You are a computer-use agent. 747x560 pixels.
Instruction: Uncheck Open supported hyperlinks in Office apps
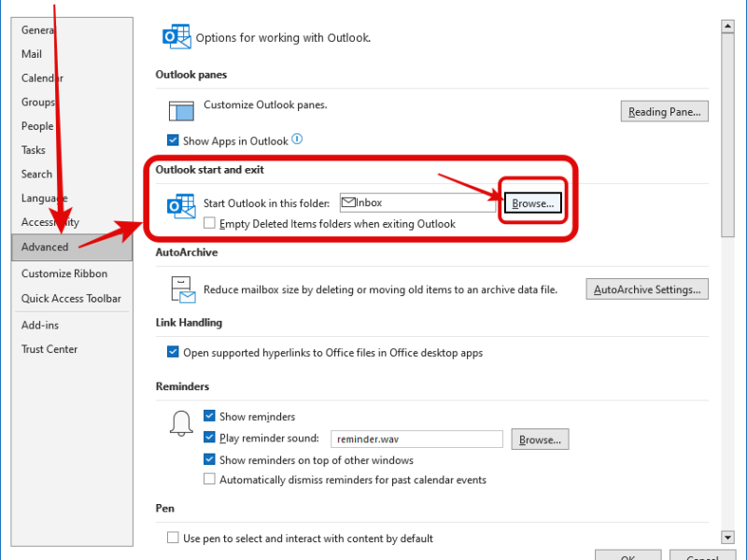[173, 352]
